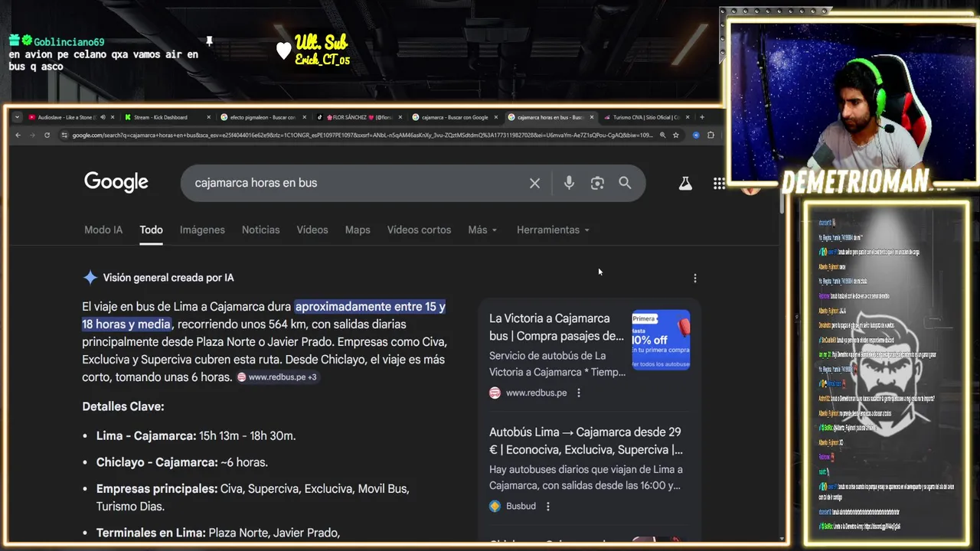Select the Todo results tab

(151, 230)
